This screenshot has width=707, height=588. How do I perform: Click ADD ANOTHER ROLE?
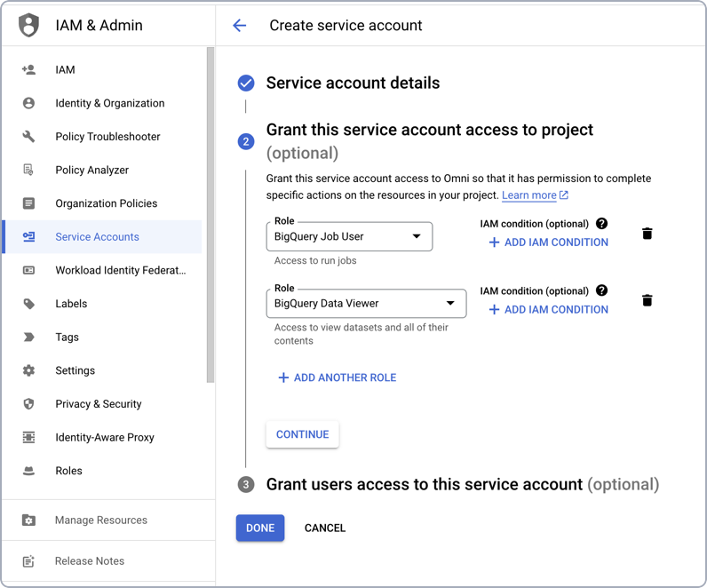tap(337, 377)
